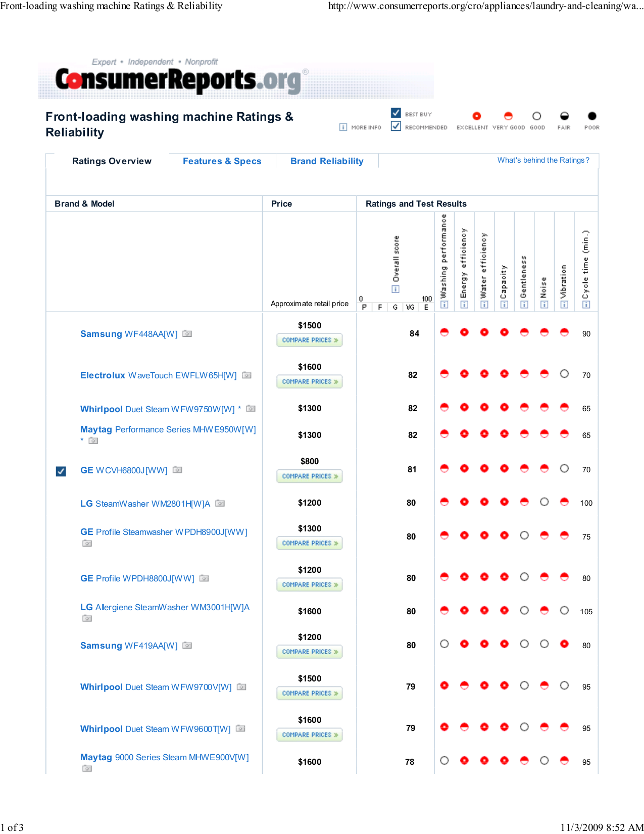Click Compare Prices for Samsung WF448AA
Viewport: 644px width, 834px height.
tap(310, 340)
